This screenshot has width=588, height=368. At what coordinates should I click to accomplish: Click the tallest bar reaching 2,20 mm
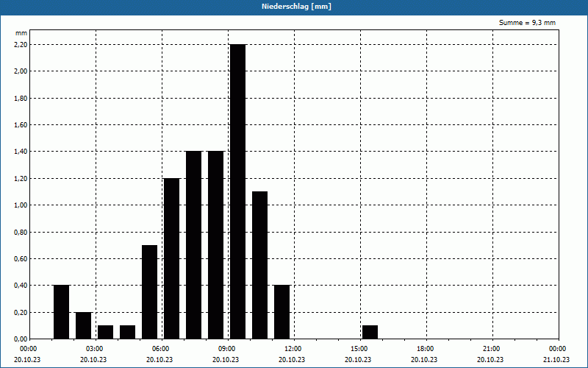click(x=237, y=191)
